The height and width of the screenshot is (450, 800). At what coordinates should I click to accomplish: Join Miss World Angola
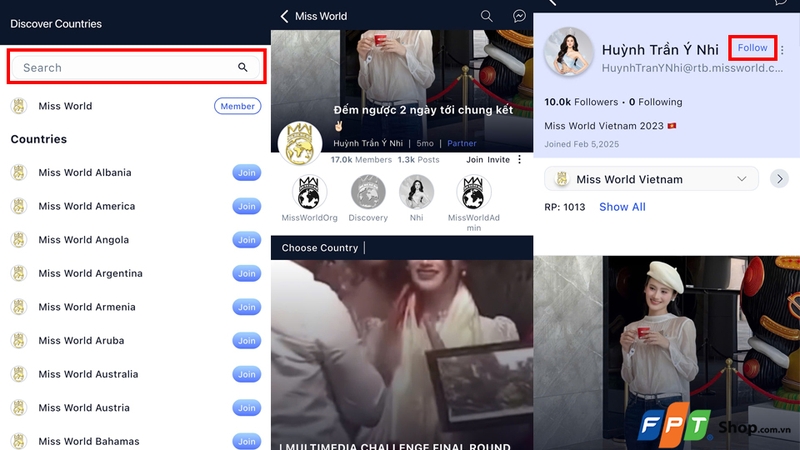pos(246,240)
